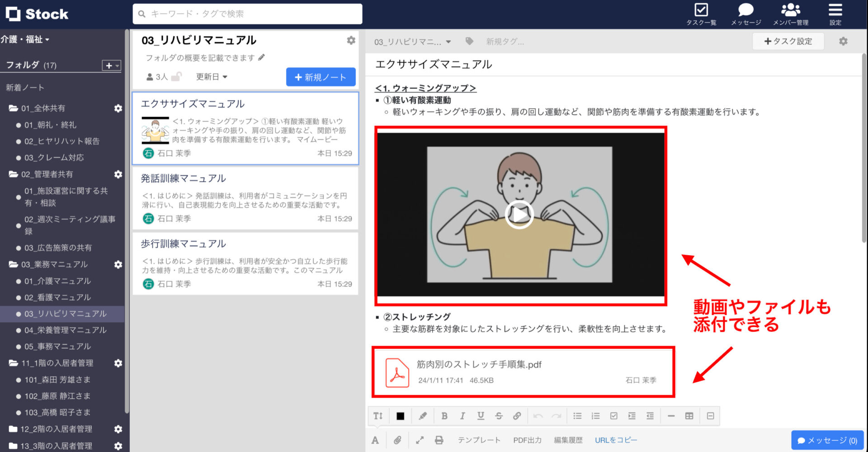Edit folder description with pencil icon
Image resolution: width=868 pixels, height=452 pixels.
261,57
